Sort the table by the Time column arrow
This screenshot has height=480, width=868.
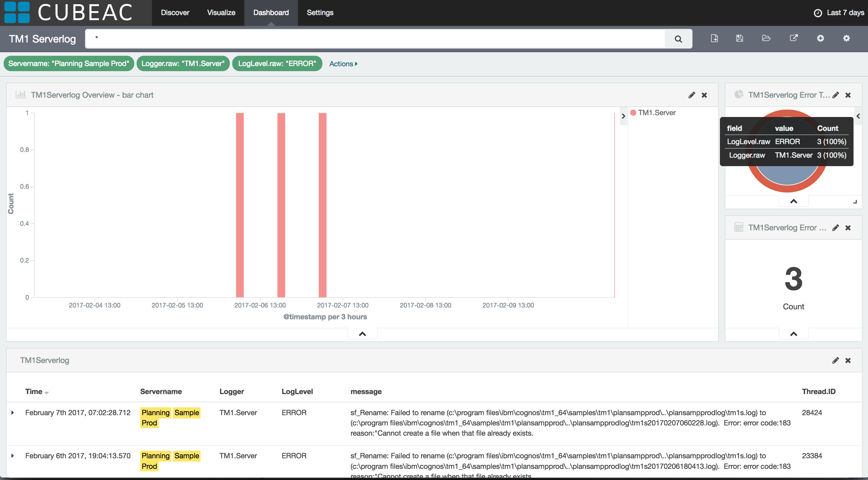click(46, 393)
